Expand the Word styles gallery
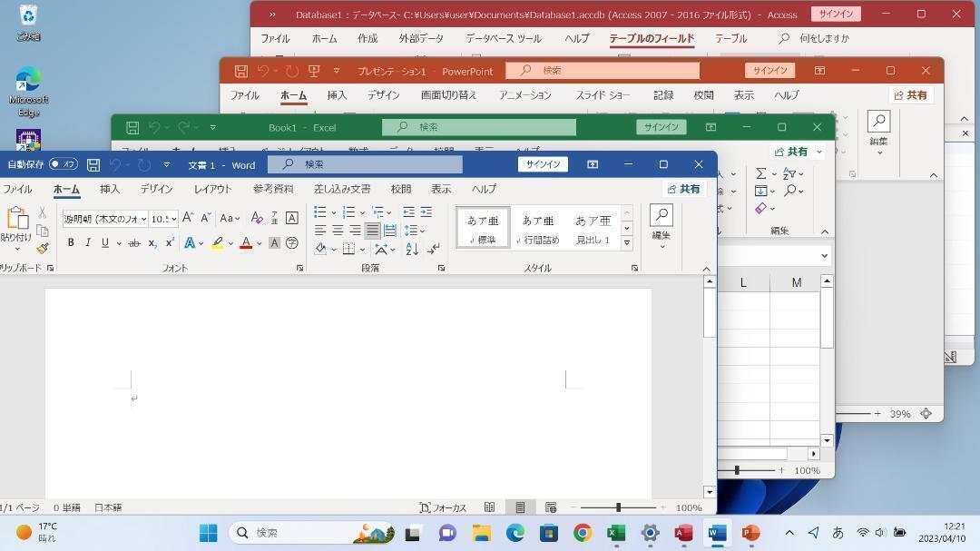The width and height of the screenshot is (980, 551). (x=627, y=242)
